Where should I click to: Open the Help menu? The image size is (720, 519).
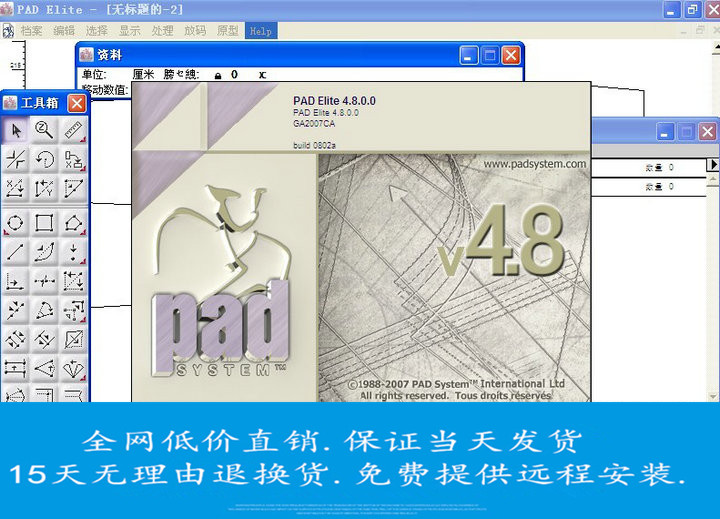(261, 31)
